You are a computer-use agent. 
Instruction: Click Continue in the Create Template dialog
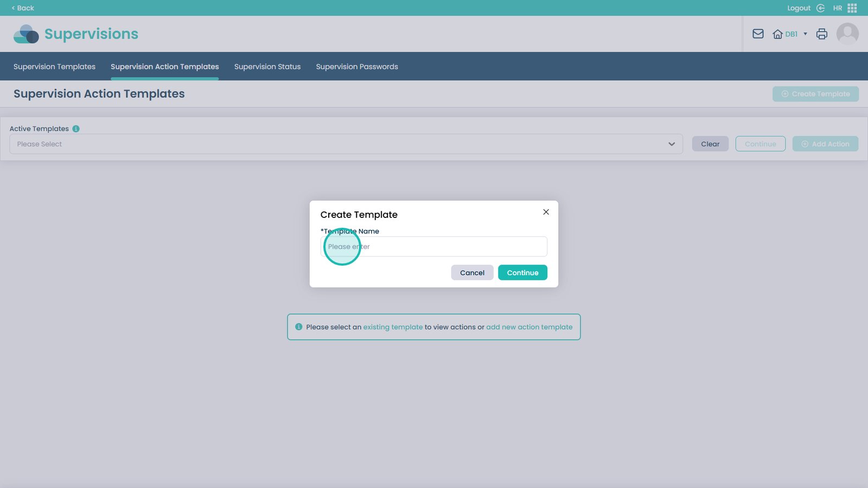point(522,273)
